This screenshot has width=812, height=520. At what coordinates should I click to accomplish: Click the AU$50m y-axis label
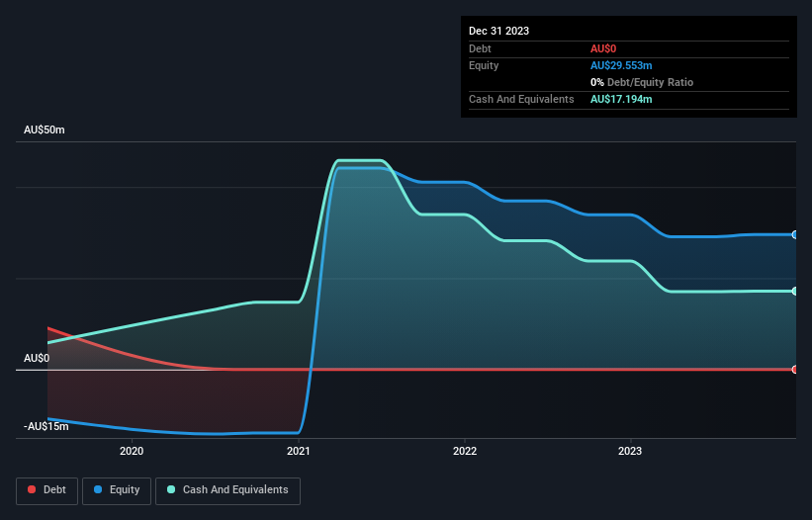pyautogui.click(x=45, y=130)
